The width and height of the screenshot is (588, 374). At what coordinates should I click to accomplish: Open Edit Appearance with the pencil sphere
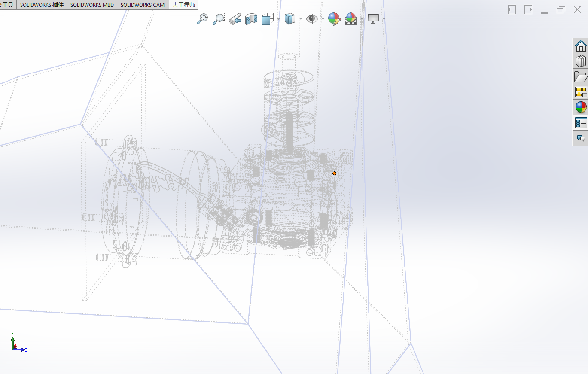(x=334, y=18)
